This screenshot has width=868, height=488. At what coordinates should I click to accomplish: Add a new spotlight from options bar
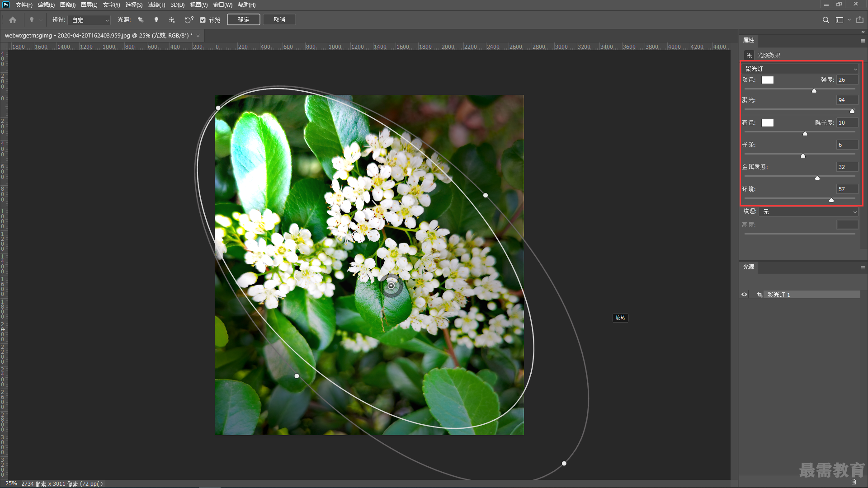point(141,20)
